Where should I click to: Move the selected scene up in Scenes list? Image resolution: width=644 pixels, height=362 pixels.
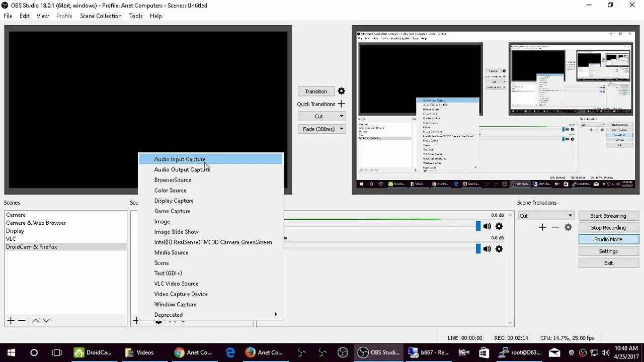35,320
